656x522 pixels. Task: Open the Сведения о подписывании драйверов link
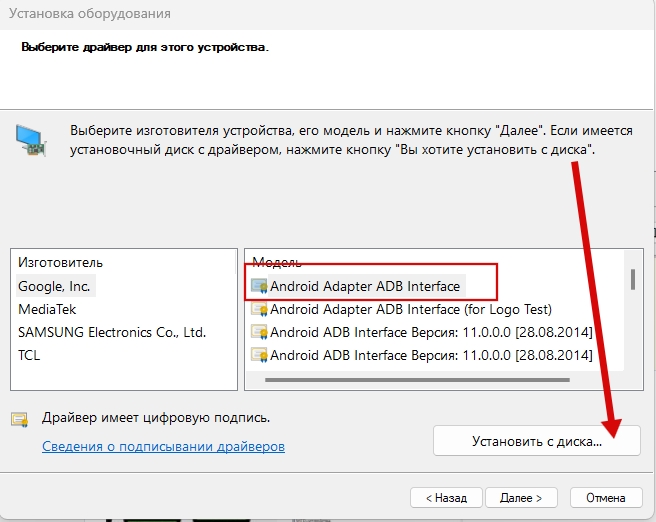[x=163, y=446]
